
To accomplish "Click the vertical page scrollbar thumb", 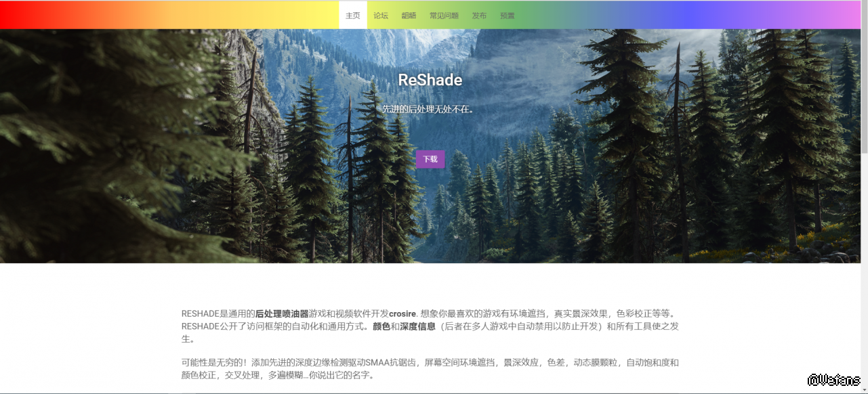I will pos(864,78).
